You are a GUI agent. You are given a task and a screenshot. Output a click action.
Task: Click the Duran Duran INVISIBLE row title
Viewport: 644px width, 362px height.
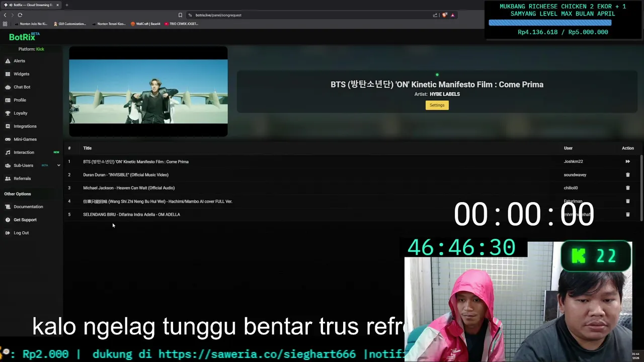[x=126, y=175]
